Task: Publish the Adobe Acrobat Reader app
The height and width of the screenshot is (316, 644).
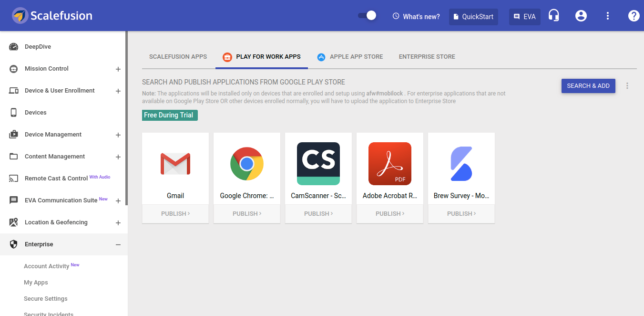Action: [x=390, y=214]
